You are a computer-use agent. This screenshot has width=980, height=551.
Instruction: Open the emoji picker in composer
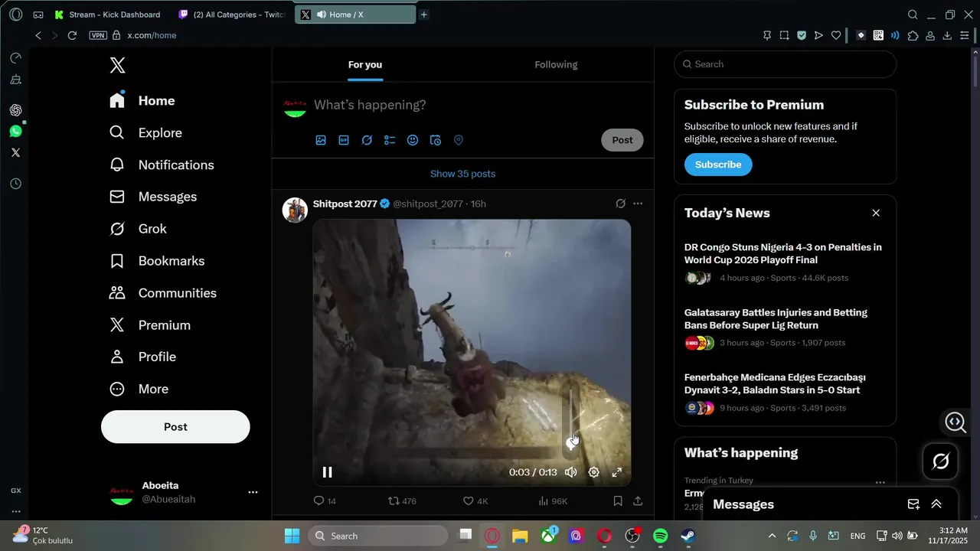413,140
